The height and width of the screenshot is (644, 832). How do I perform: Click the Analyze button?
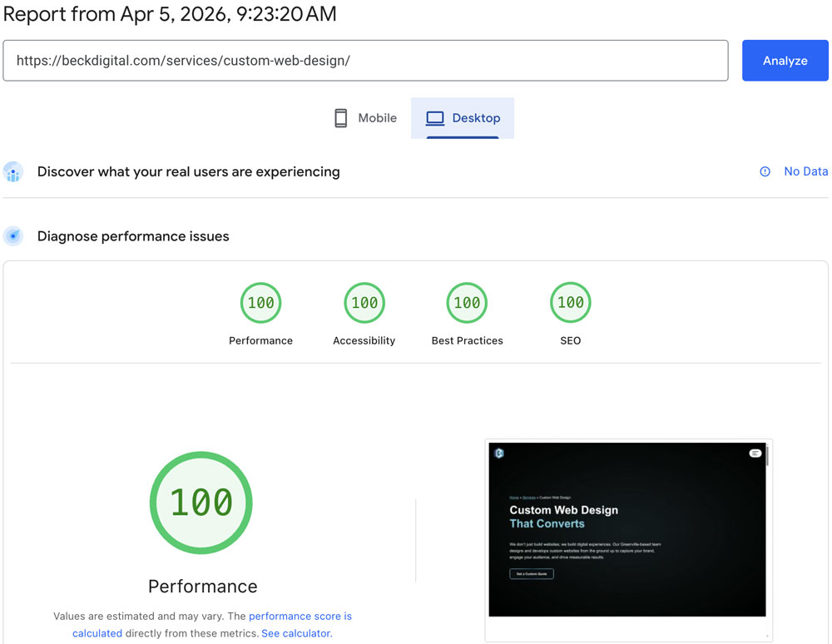(785, 60)
